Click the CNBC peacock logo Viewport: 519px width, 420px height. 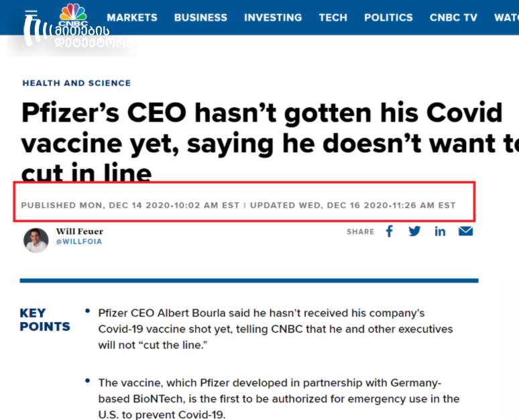tap(73, 15)
